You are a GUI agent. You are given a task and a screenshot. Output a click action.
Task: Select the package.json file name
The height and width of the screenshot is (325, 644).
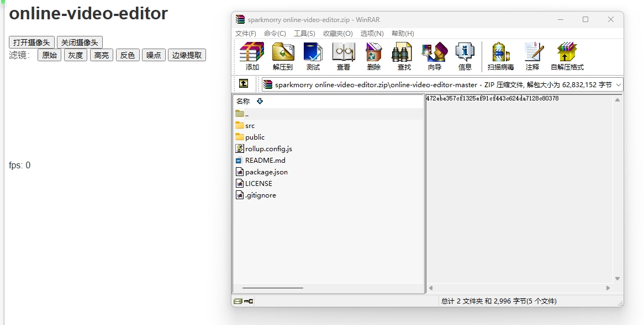coord(266,172)
